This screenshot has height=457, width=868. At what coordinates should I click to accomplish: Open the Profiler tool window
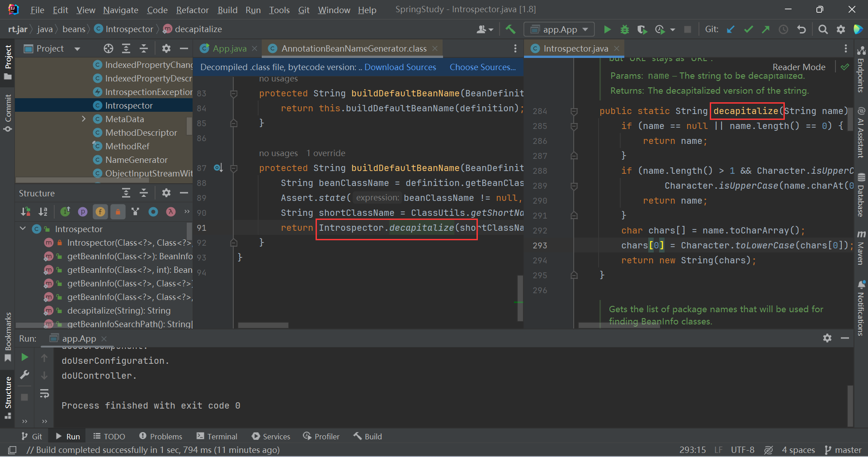point(321,436)
